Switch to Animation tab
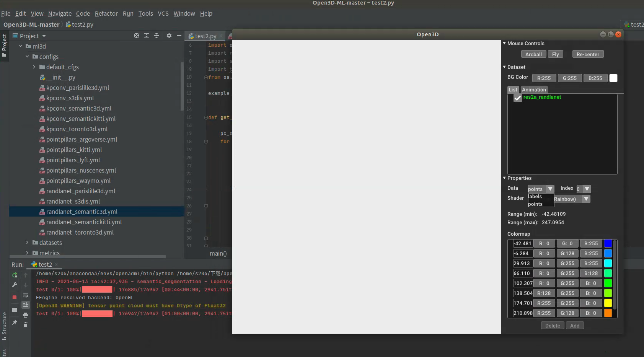Screen dimensions: 644x357 point(534,90)
